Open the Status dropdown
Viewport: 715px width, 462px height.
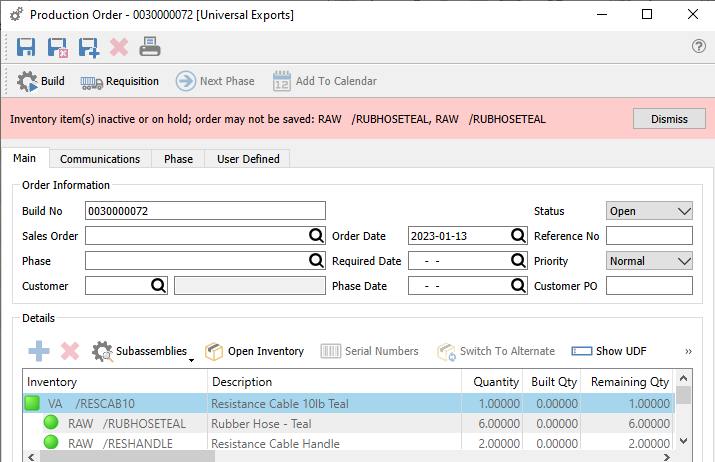pos(649,211)
